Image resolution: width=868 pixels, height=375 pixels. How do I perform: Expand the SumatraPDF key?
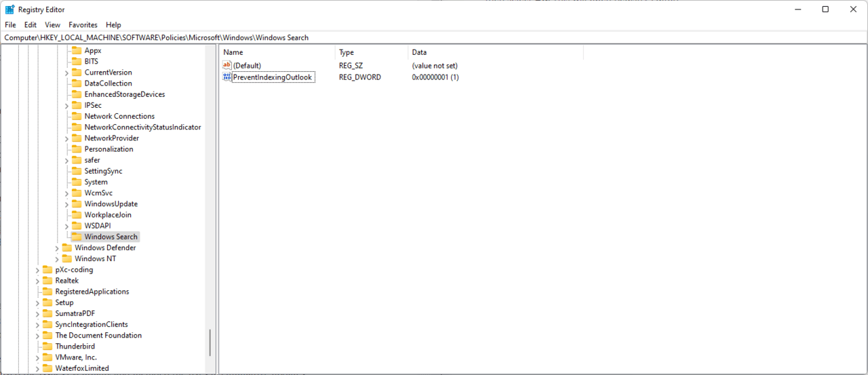[37, 313]
